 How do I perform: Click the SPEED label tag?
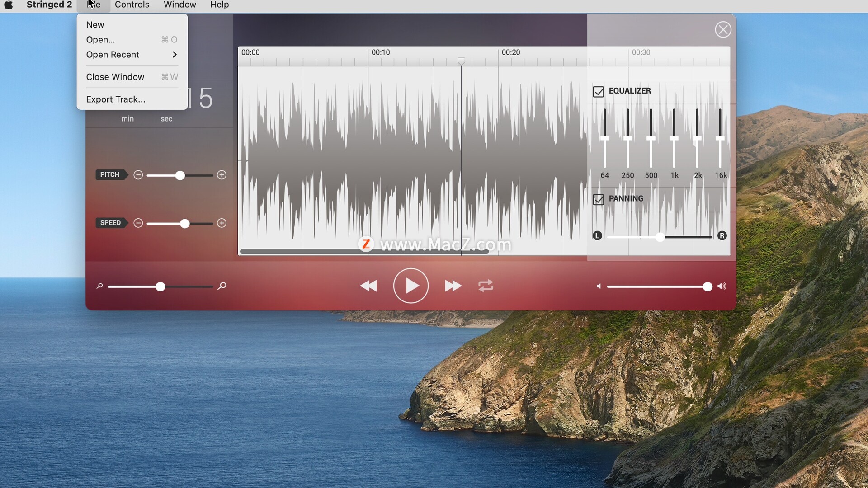point(112,223)
